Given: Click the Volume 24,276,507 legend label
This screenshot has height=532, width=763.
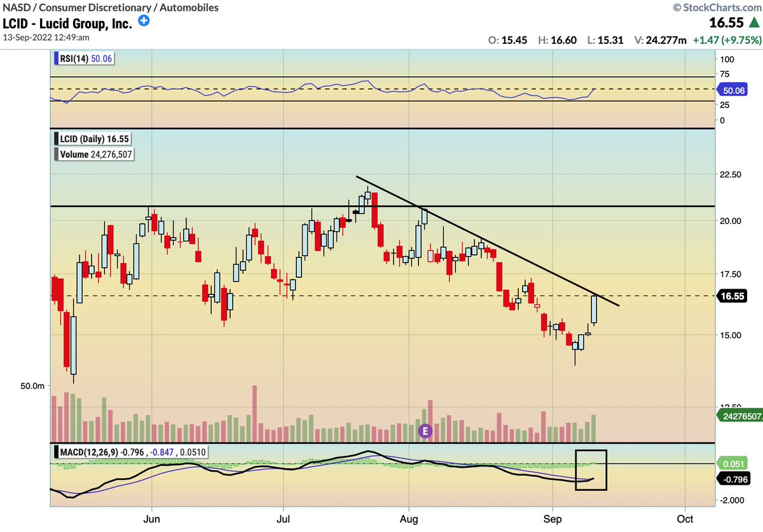Looking at the screenshot, I should [95, 154].
